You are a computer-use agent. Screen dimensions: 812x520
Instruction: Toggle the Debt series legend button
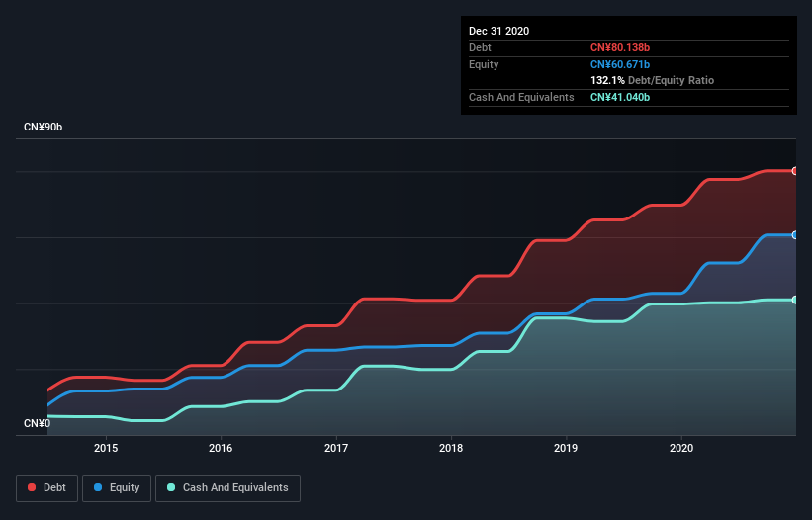[47, 488]
